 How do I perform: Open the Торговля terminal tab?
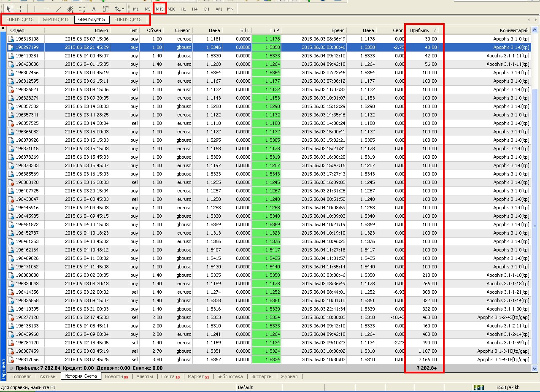coord(21,376)
